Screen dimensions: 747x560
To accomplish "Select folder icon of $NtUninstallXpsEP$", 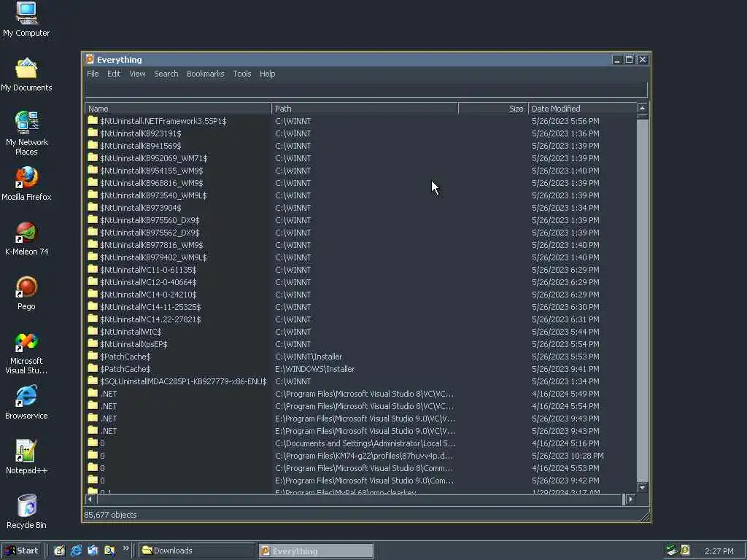I will (x=93, y=343).
